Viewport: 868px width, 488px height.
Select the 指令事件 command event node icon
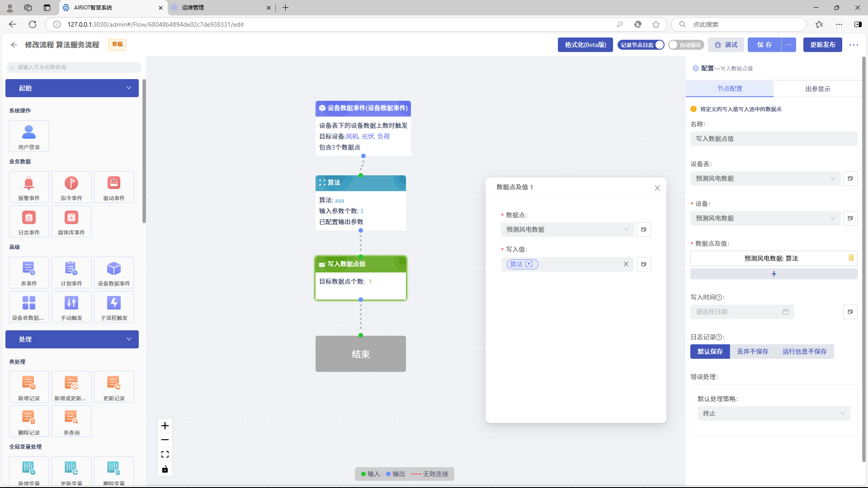pos(71,183)
